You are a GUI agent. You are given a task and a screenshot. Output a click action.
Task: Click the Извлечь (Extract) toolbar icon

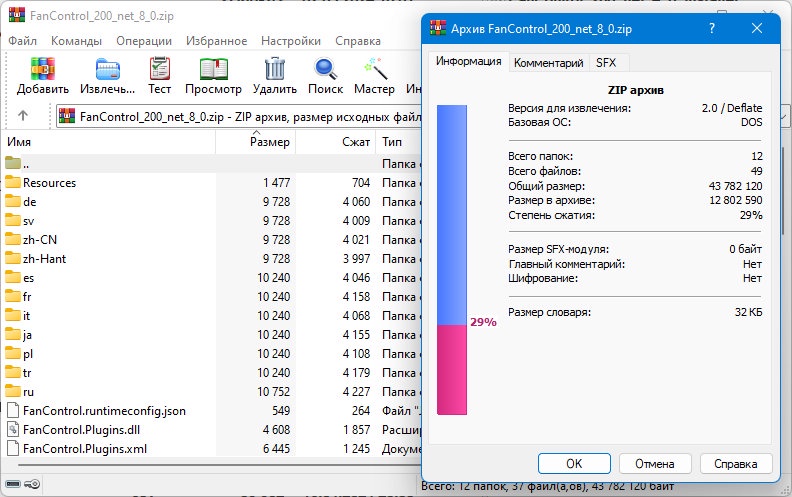108,69
